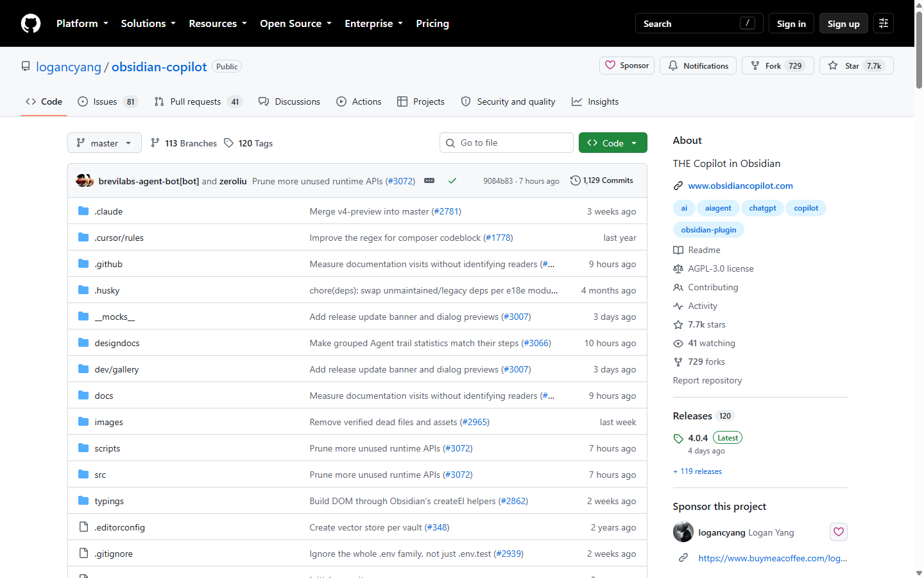This screenshot has height=578, width=924.
Task: Expand commit message ellipsis icon
Action: pos(429,181)
